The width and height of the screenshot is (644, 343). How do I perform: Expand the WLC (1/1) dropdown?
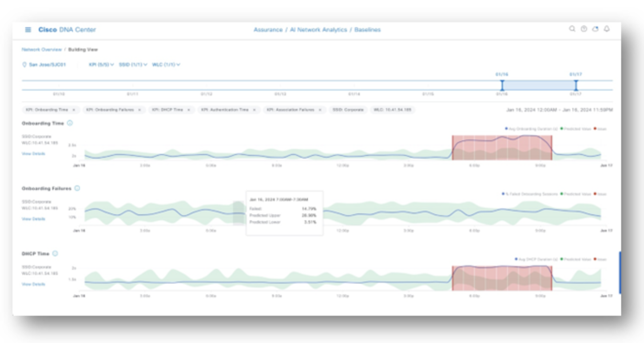tap(166, 65)
